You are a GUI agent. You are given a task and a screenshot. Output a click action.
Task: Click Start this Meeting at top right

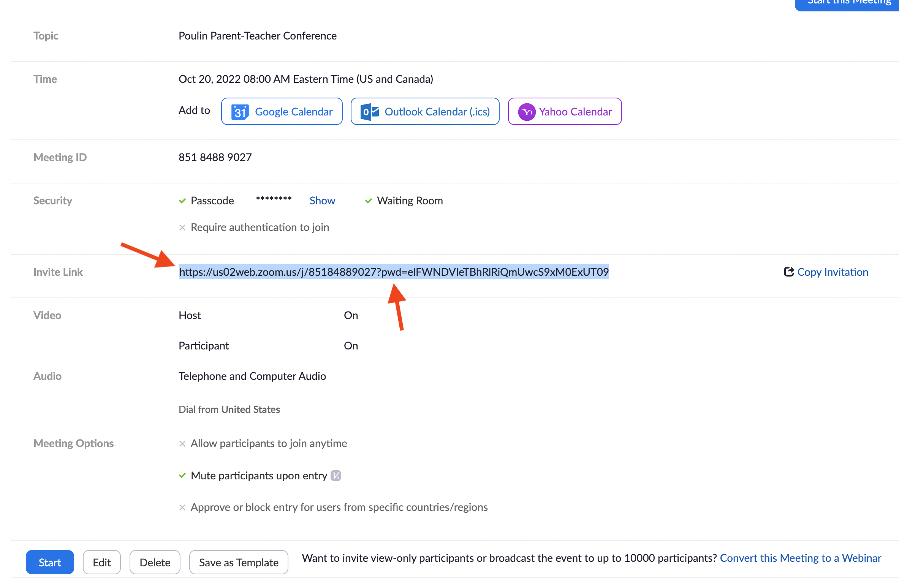(847, 3)
